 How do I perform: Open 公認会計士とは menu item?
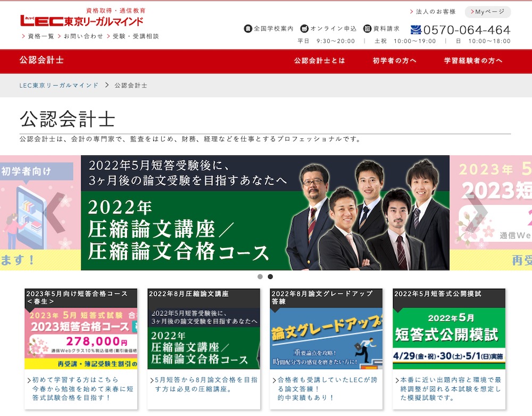coord(319,61)
